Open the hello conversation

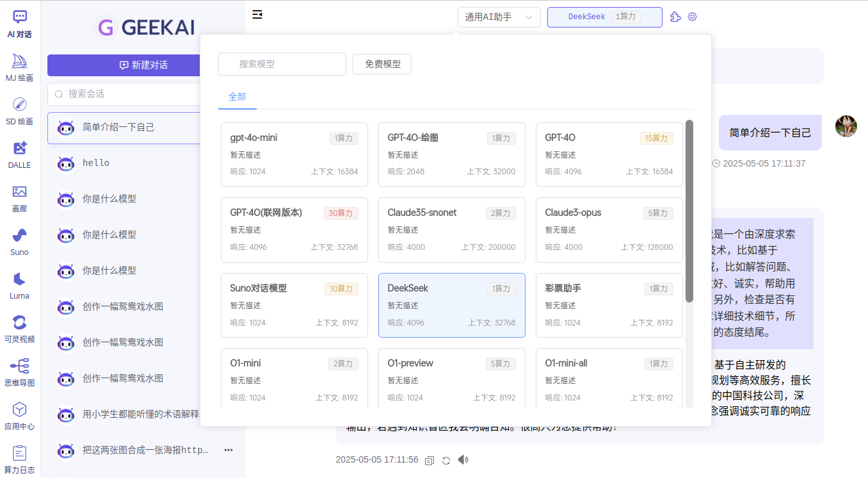(x=143, y=163)
